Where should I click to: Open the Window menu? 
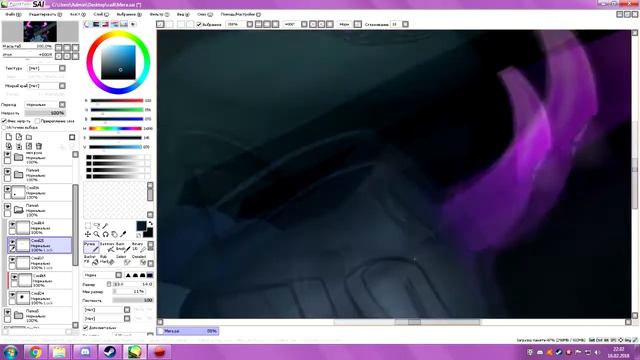(204, 14)
